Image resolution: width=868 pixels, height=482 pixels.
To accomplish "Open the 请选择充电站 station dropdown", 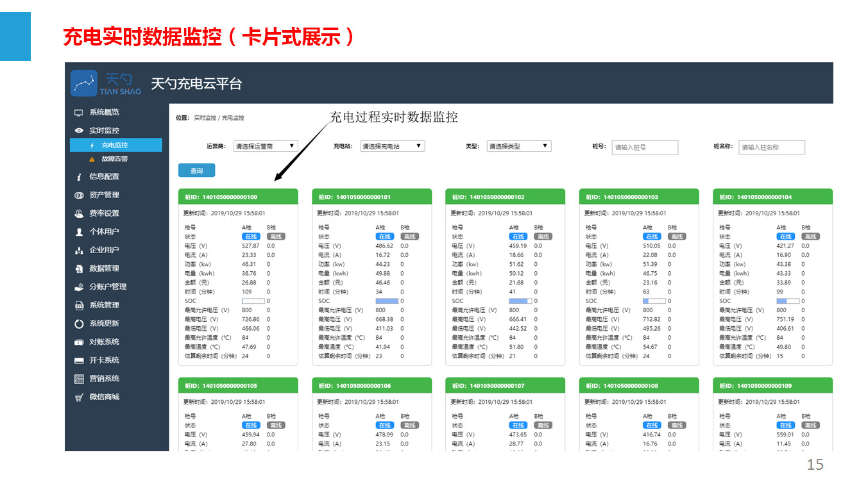I will [392, 147].
